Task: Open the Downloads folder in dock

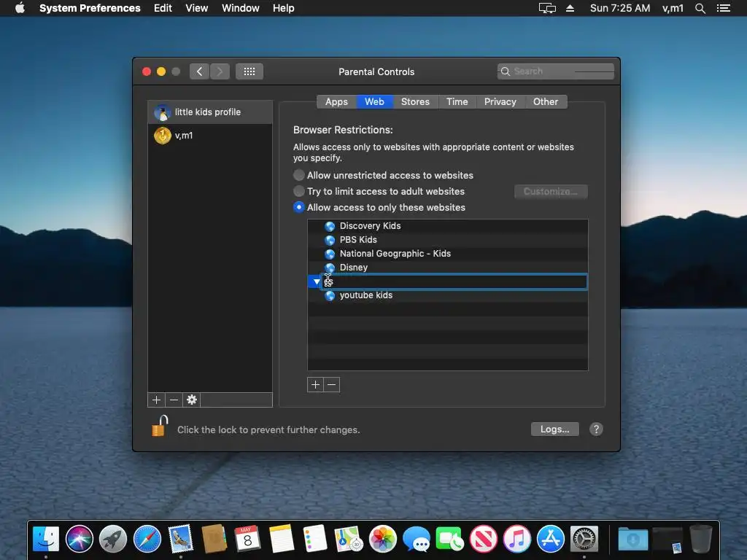Action: (x=632, y=539)
